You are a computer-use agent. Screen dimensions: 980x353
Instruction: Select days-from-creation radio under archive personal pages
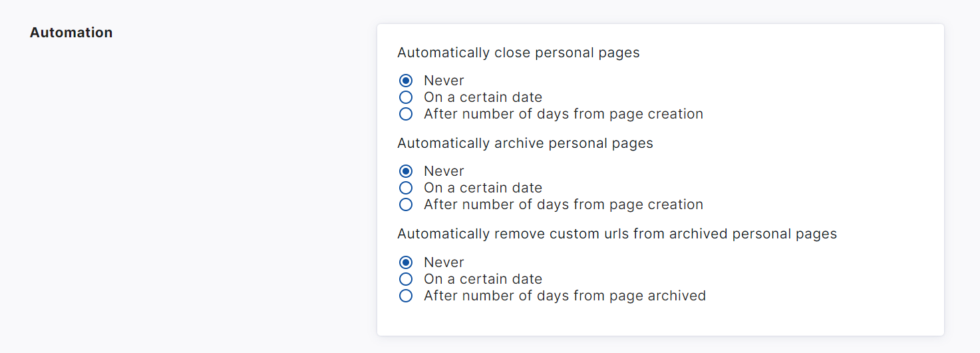[406, 204]
